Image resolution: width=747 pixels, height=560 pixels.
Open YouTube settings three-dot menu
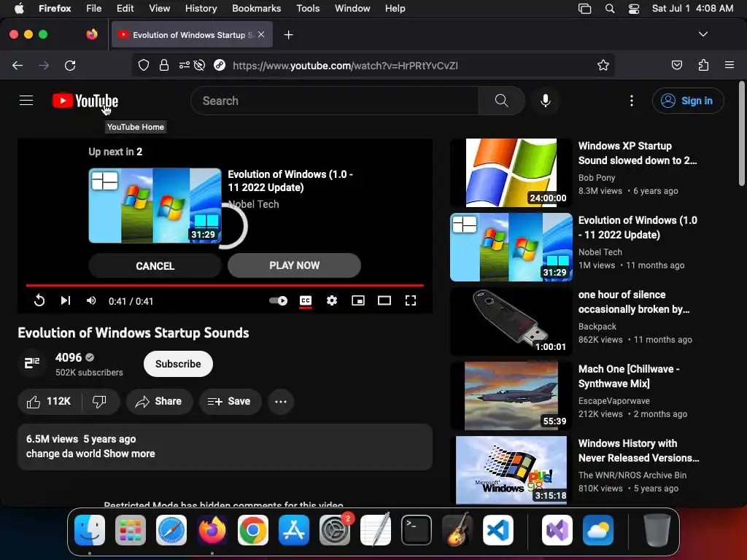coord(631,101)
